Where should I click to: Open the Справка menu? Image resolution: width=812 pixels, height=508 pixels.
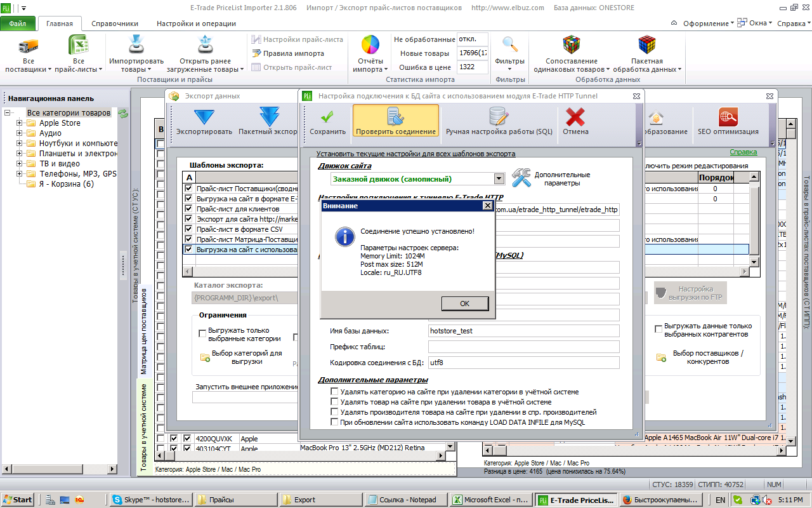point(794,23)
